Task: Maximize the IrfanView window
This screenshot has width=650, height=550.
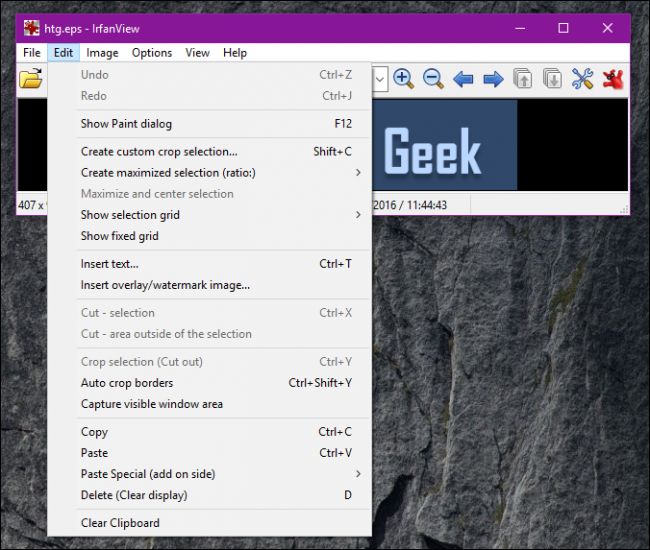Action: [x=563, y=28]
